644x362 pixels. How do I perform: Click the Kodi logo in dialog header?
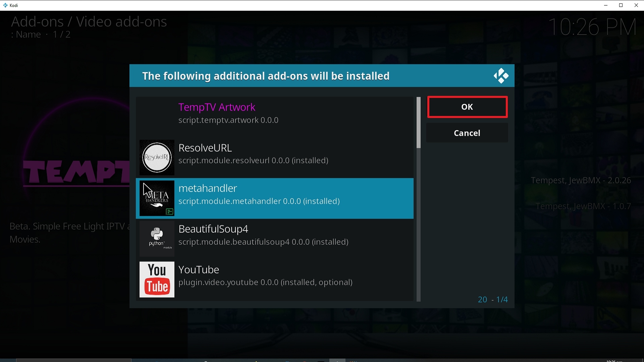tap(501, 76)
